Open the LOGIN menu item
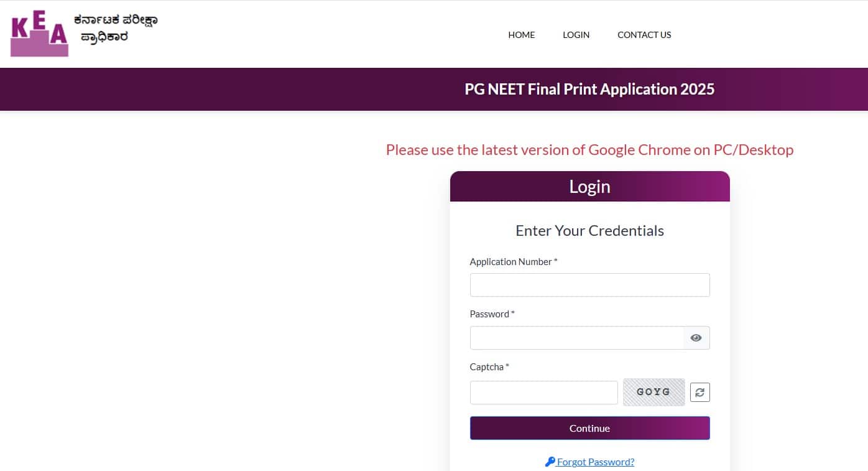The height and width of the screenshot is (471, 868). 576,35
